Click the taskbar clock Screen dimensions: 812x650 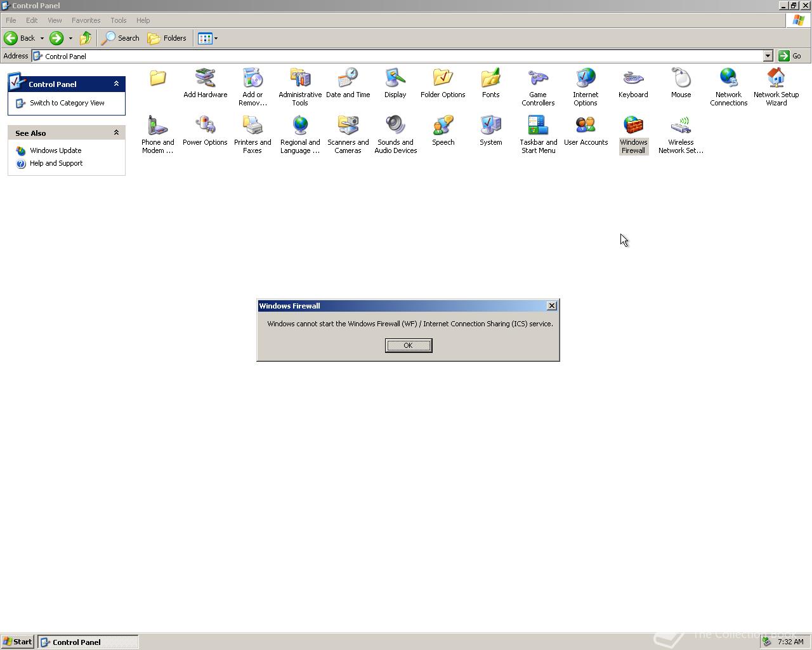[x=790, y=642]
